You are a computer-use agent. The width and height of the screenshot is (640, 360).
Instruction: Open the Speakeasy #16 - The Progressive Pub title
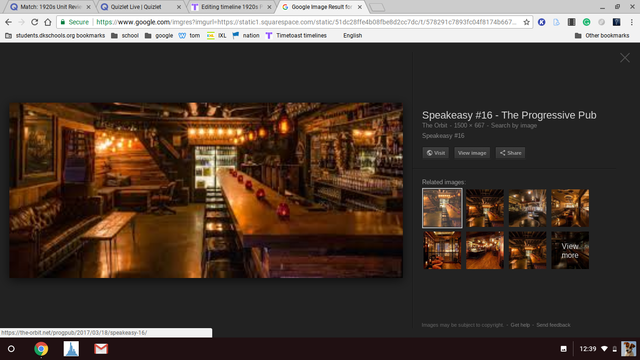click(509, 115)
